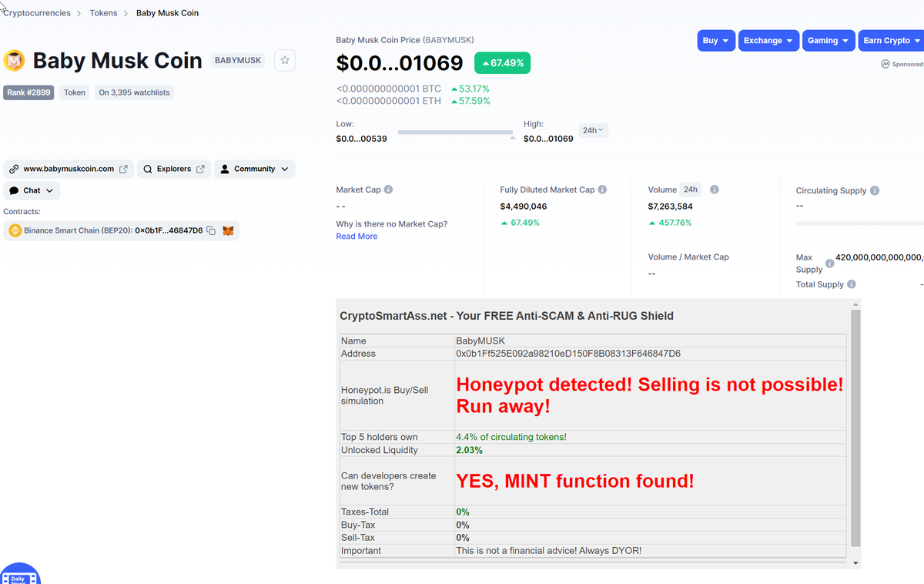Click the BABYMUSK ticker badge
The width and height of the screenshot is (924, 584).
pyautogui.click(x=238, y=60)
